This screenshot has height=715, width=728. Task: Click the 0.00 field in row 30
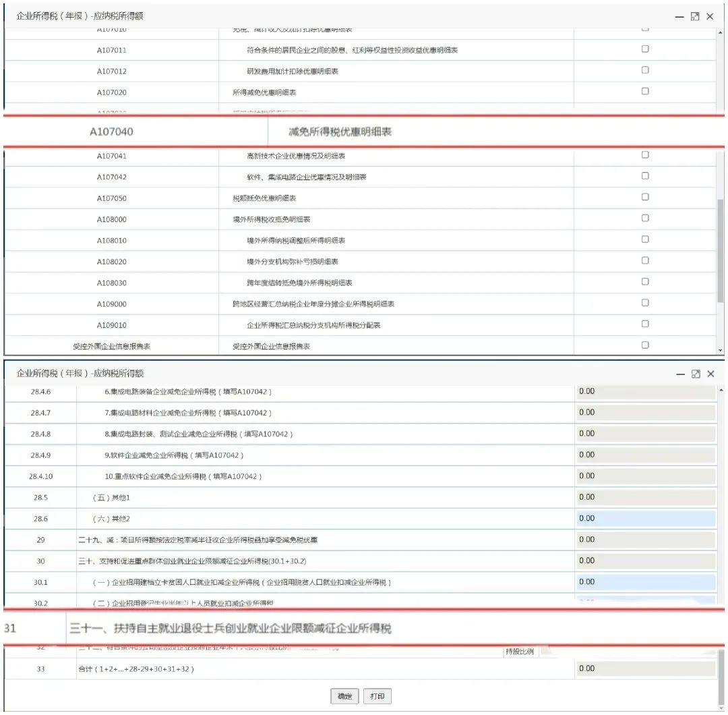tap(645, 561)
